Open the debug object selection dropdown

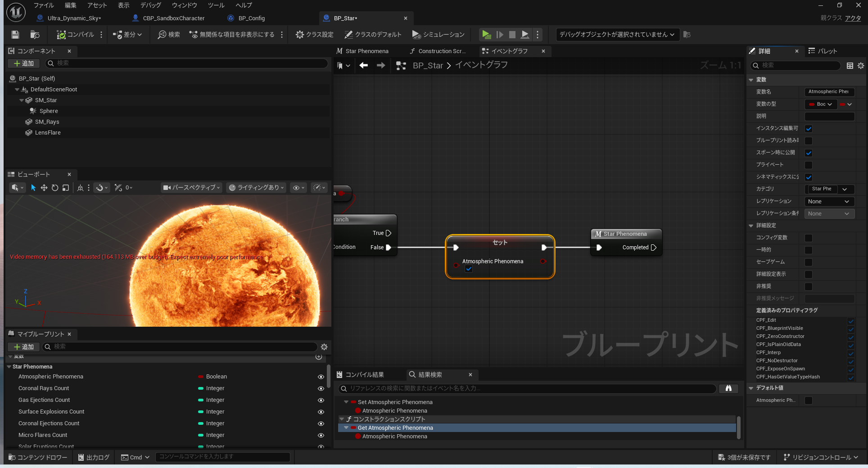[x=617, y=35]
